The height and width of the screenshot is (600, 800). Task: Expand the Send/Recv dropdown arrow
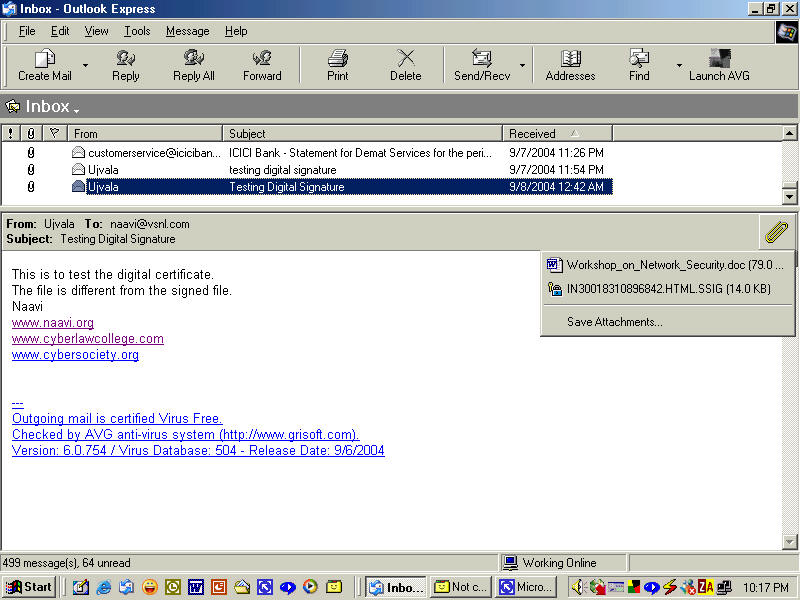click(x=522, y=65)
